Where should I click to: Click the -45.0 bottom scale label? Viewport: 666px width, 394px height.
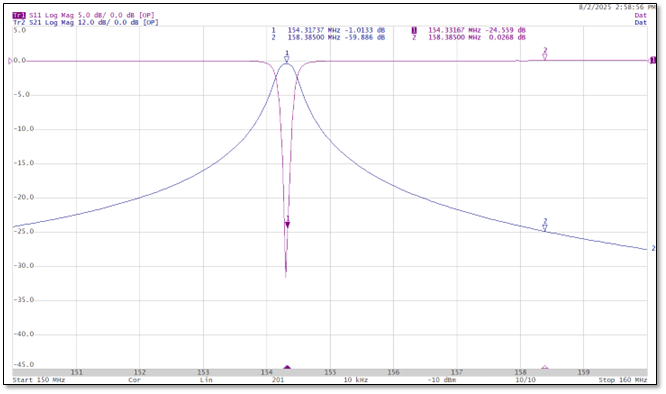pos(23,365)
